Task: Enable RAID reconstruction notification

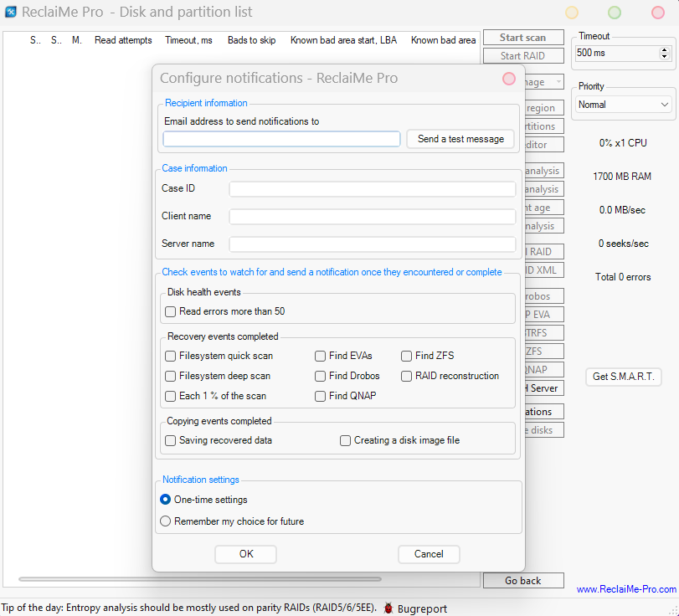Action: [x=407, y=376]
